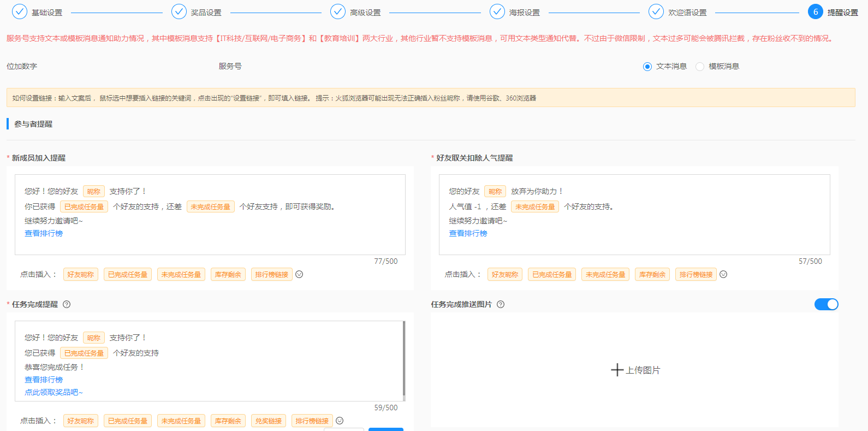This screenshot has height=431, width=868.
Task: Insert 兑奖链接 tag in 任务完成提醒
Action: 269,421
